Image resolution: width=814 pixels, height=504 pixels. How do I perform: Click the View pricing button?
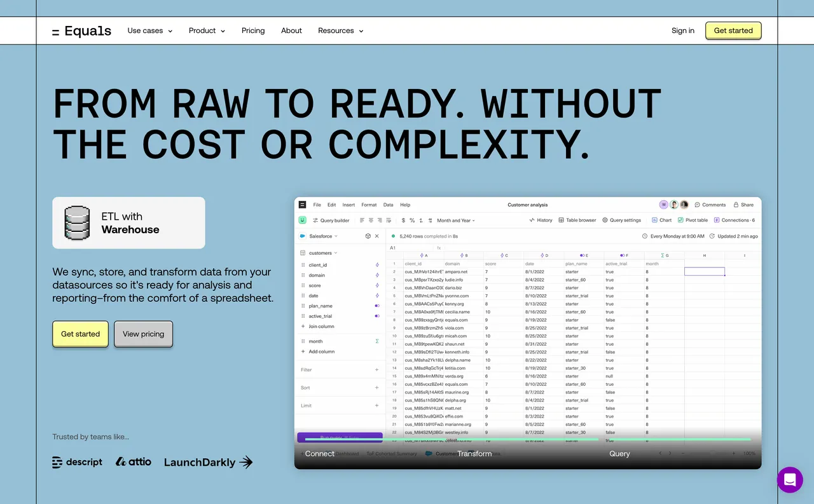pos(143,334)
